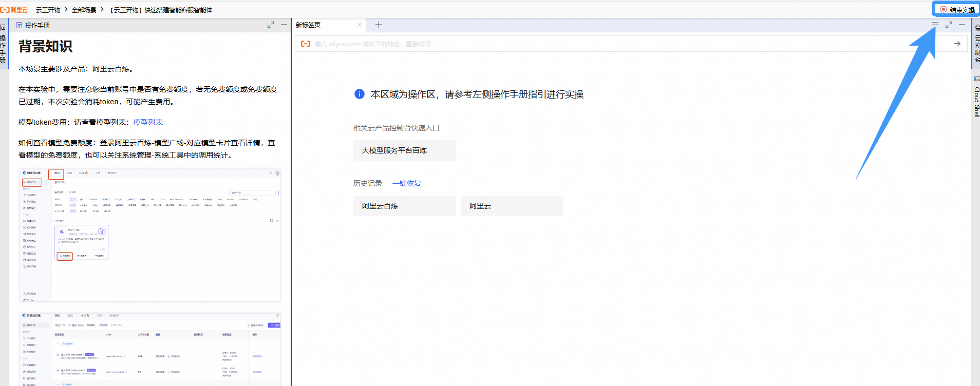Click the manual icon beside 操作手册 title
The height and width of the screenshot is (386, 980).
point(19,25)
